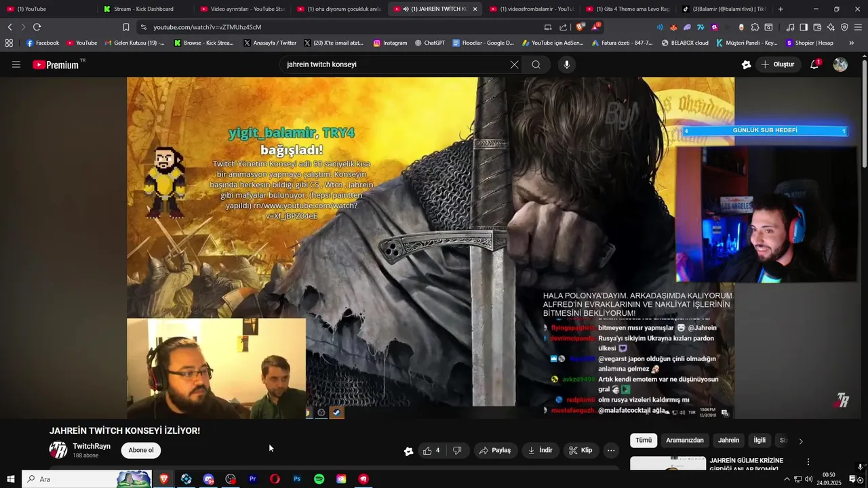Open ChatGPT bookmark

(x=430, y=43)
